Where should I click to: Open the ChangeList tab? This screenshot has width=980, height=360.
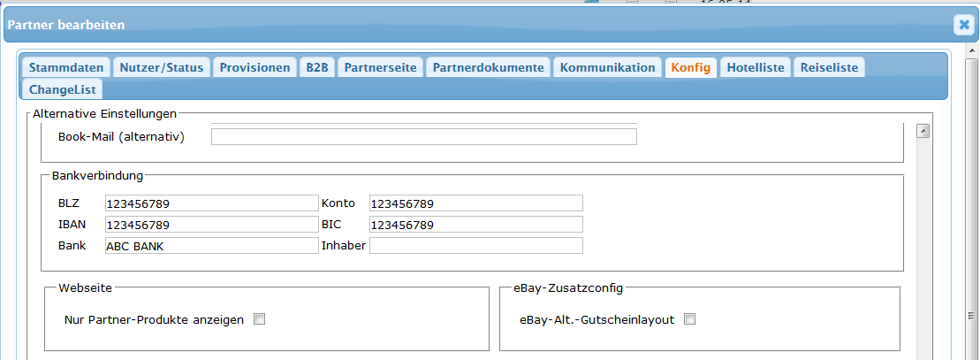pos(62,89)
